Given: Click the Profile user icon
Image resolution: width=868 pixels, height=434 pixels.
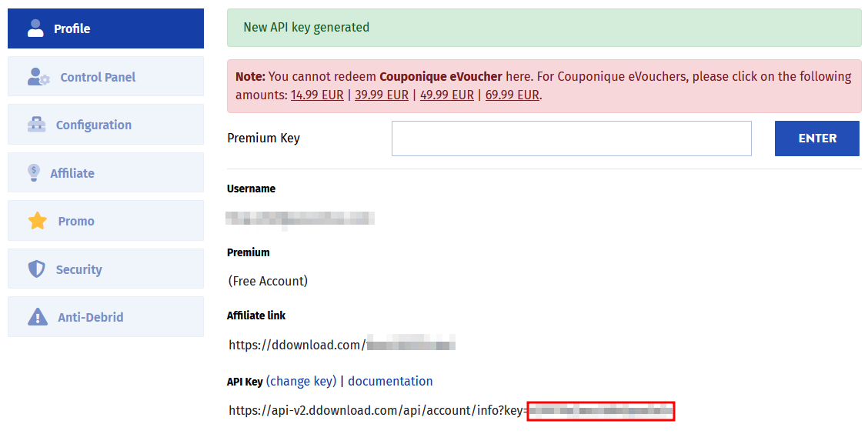Looking at the screenshot, I should click(35, 28).
